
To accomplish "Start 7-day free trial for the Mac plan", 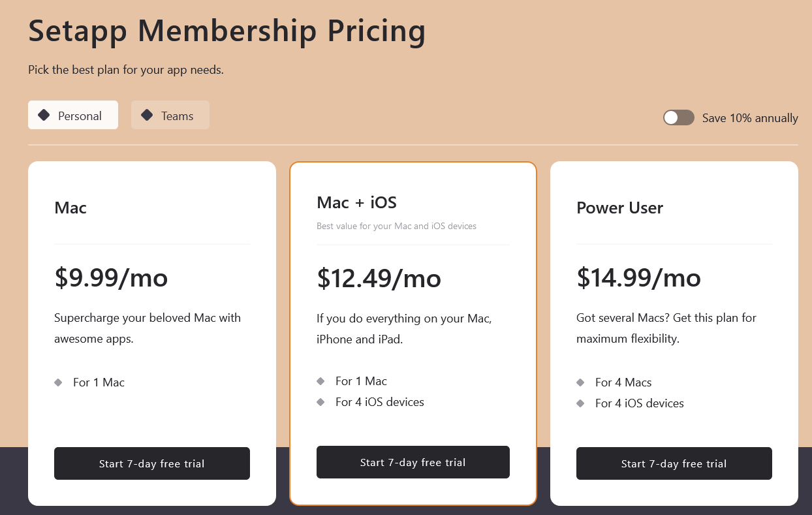I will pyautogui.click(x=151, y=463).
